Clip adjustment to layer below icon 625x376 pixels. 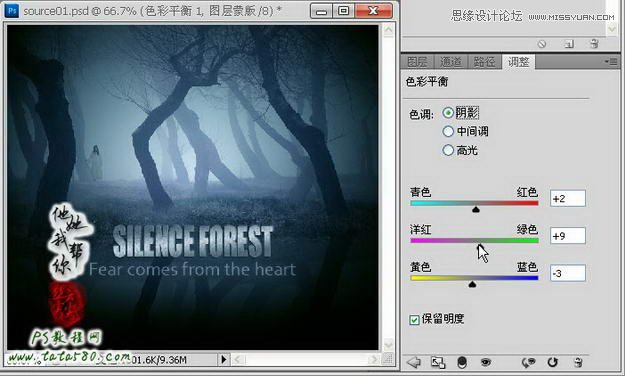click(x=462, y=362)
